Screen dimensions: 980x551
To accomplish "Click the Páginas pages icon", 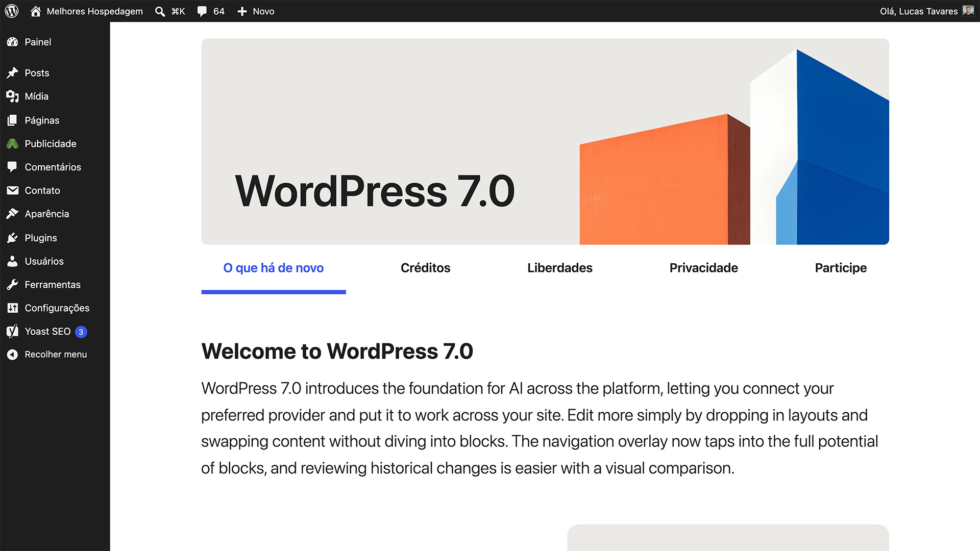I will coord(13,120).
